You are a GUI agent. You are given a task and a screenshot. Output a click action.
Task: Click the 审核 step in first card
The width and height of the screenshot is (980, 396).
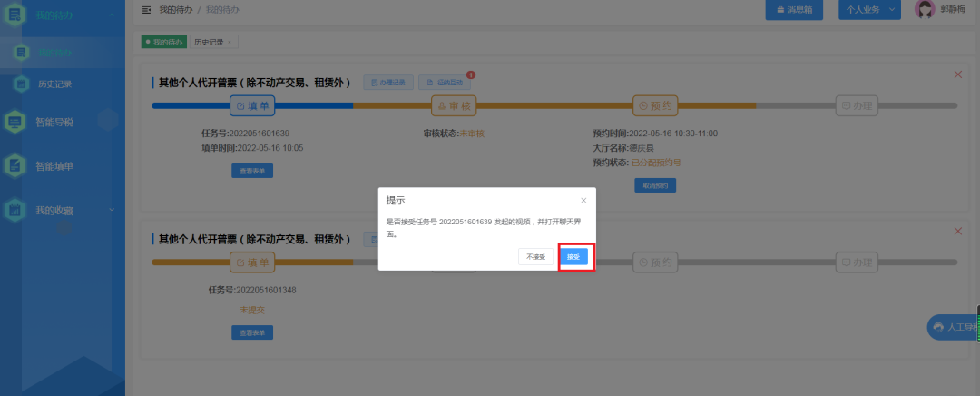(x=454, y=105)
